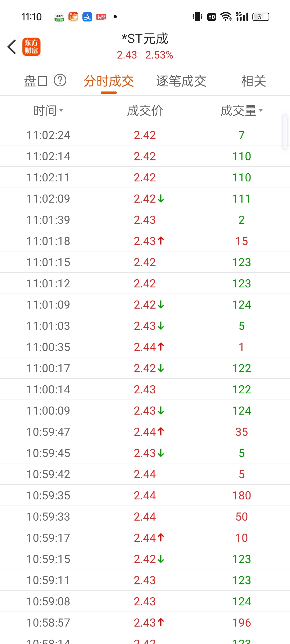290x644 pixels.
Task: Select the 10:59:35 row with volume 180
Action: click(x=145, y=495)
